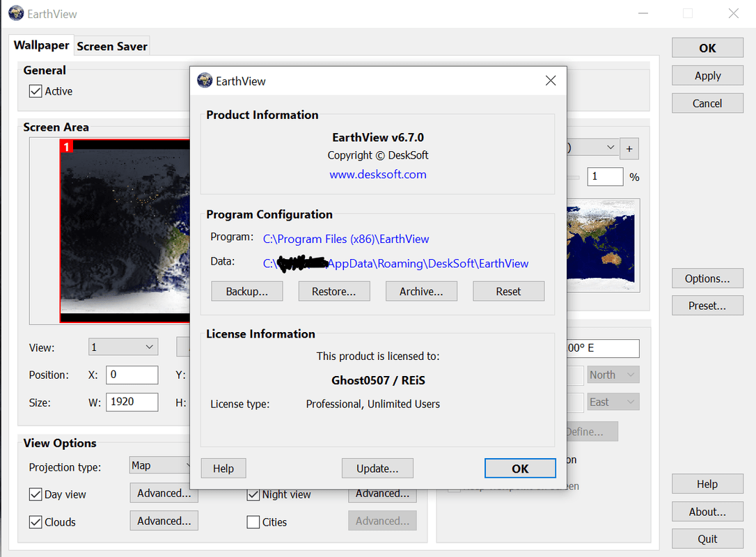Open the AppData EarthView data folder link
Viewport: 756px width, 557px height.
pos(395,263)
